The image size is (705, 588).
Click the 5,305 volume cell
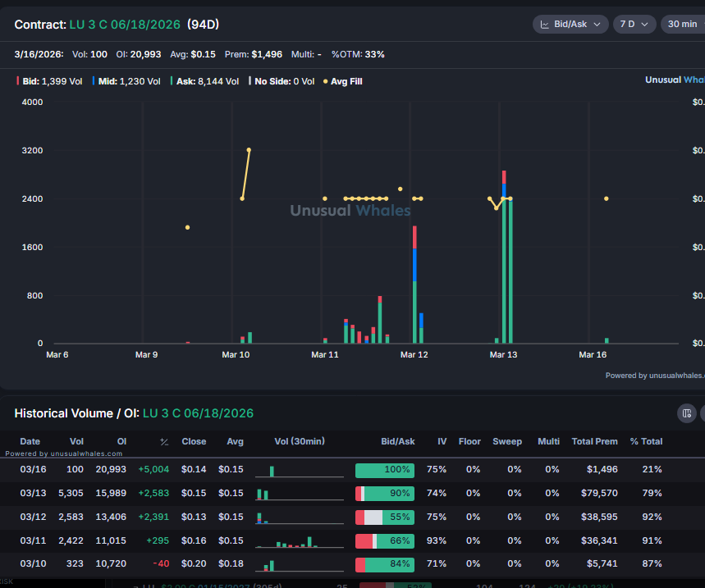coord(71,493)
